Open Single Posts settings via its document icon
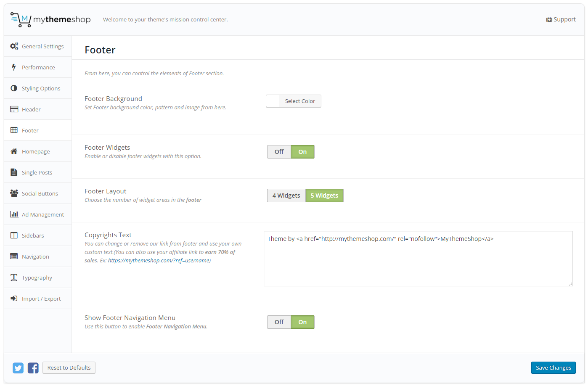The width and height of the screenshot is (588, 386). tap(14, 172)
